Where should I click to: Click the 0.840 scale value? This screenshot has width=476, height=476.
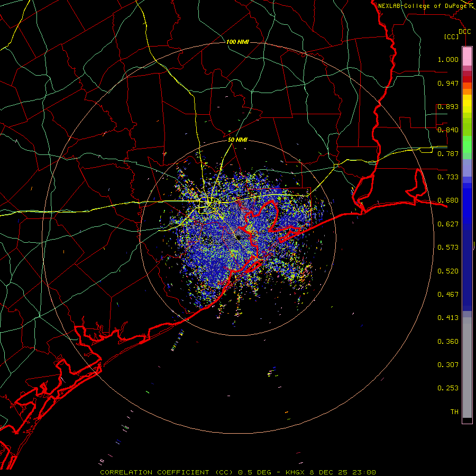[x=448, y=130]
